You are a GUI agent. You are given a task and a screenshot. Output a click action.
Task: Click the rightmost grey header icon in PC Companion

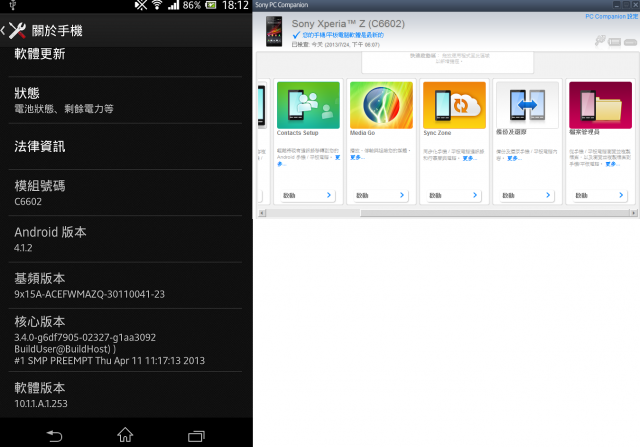click(x=630, y=42)
